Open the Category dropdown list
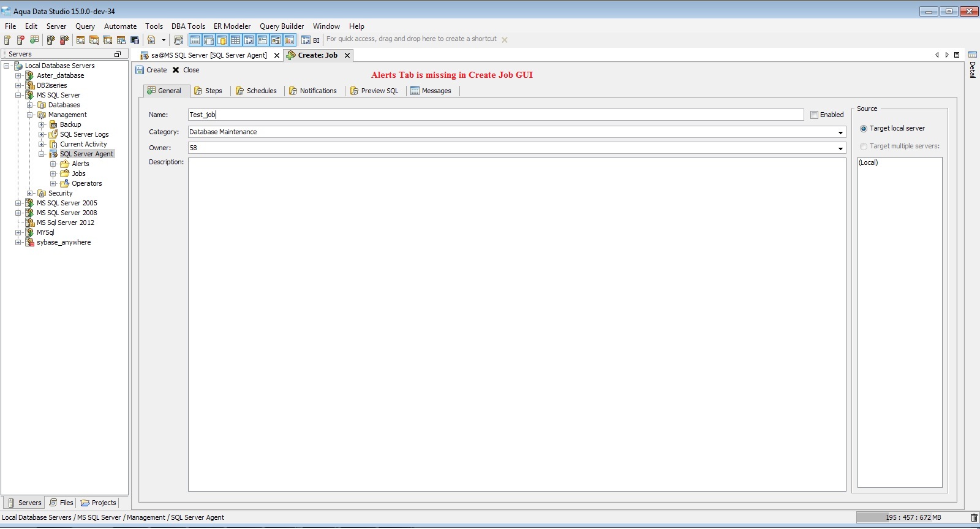 pyautogui.click(x=840, y=132)
